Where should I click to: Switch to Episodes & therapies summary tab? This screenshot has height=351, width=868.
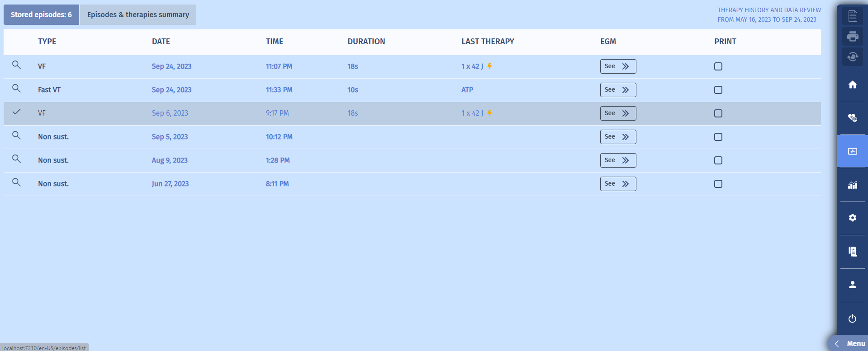138,15
